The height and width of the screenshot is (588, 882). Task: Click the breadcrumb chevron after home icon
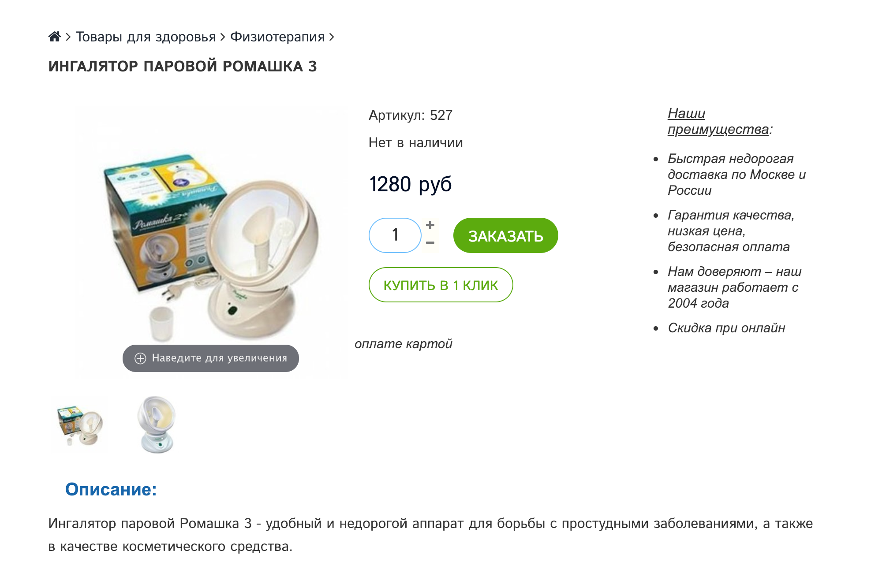click(68, 37)
